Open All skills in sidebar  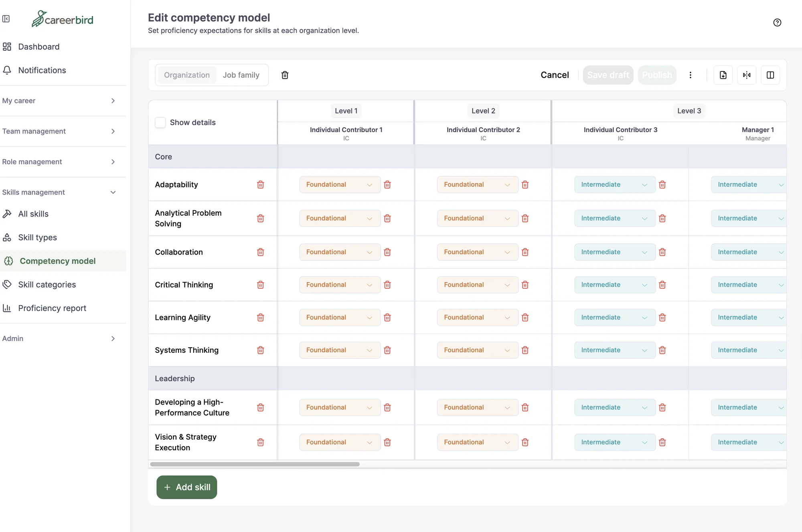(x=33, y=214)
